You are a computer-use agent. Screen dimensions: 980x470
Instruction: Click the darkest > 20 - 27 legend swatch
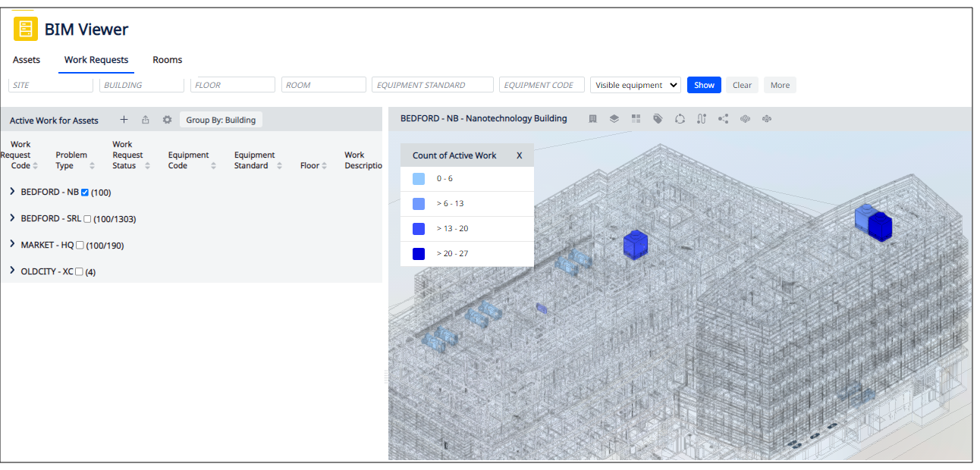pyautogui.click(x=419, y=254)
